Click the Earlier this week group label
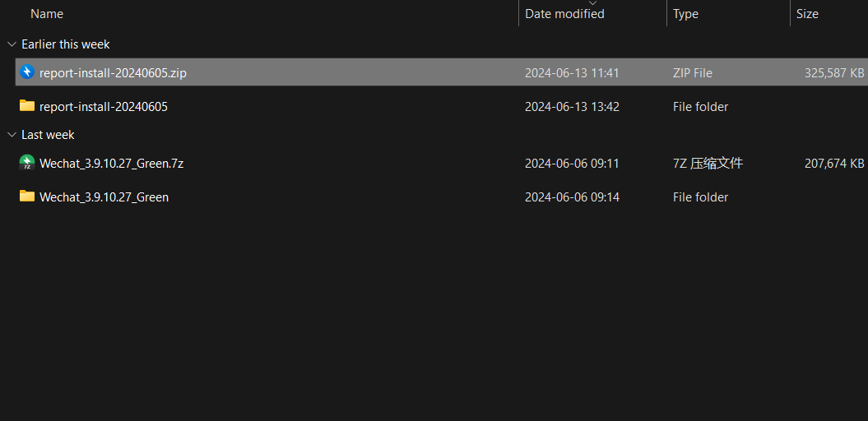The image size is (868, 421). [66, 44]
